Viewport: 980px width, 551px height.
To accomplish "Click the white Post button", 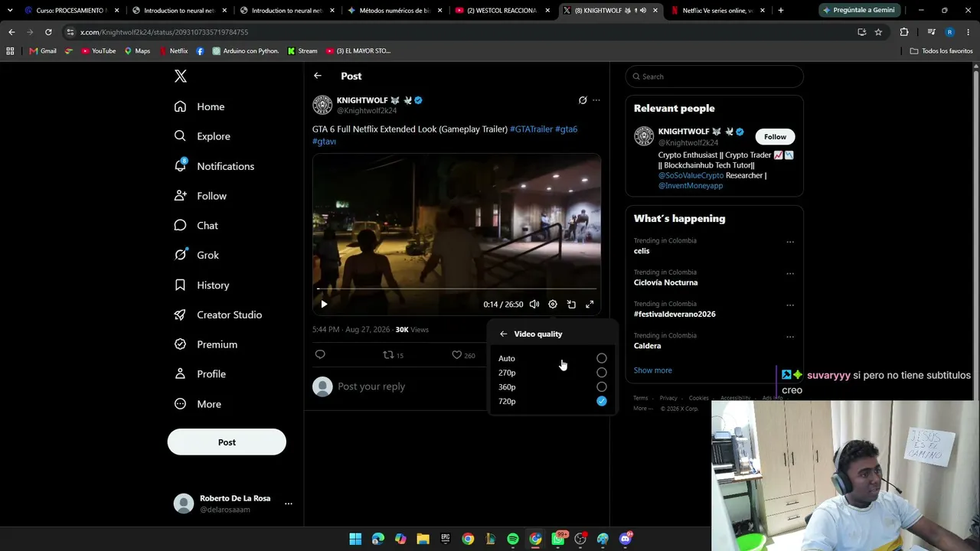I will point(227,442).
